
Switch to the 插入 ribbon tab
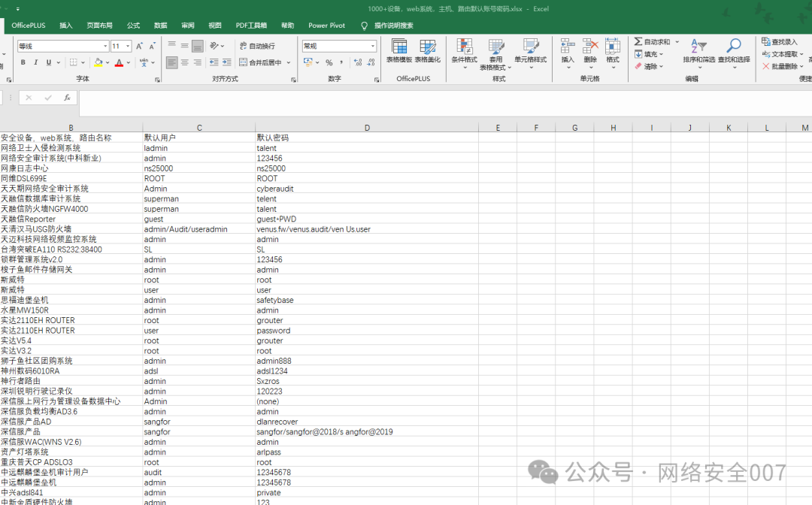[x=65, y=26]
